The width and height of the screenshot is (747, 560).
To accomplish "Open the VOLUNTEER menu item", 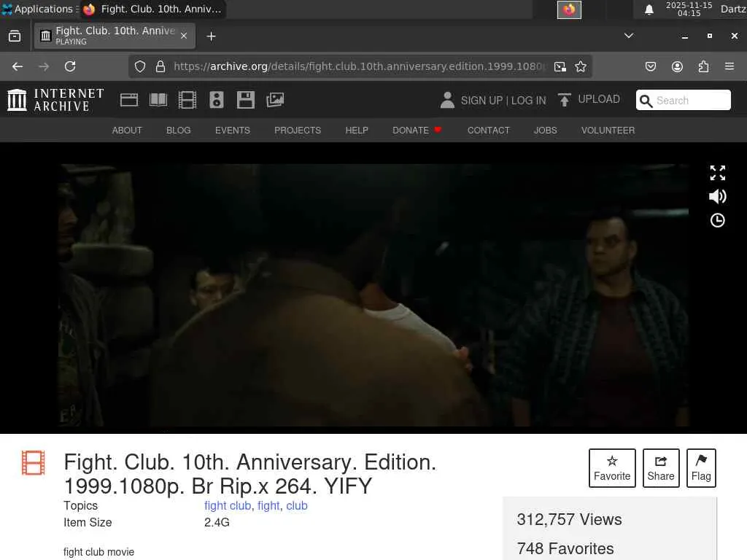I will coord(608,131).
